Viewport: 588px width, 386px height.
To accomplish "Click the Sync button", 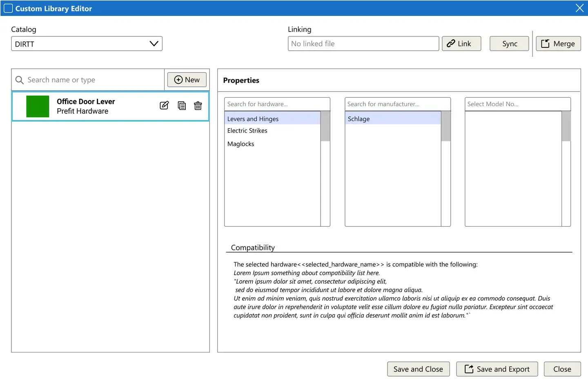I will click(509, 44).
